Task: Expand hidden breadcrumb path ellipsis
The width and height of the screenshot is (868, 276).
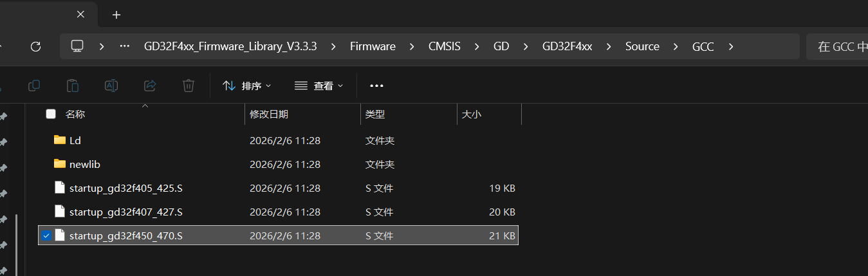Action: pos(125,46)
